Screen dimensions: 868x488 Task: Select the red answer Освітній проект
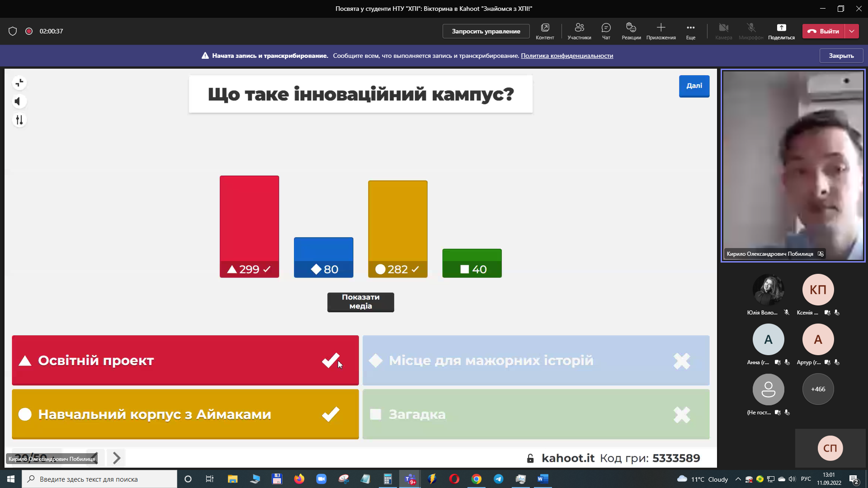pyautogui.click(x=185, y=360)
